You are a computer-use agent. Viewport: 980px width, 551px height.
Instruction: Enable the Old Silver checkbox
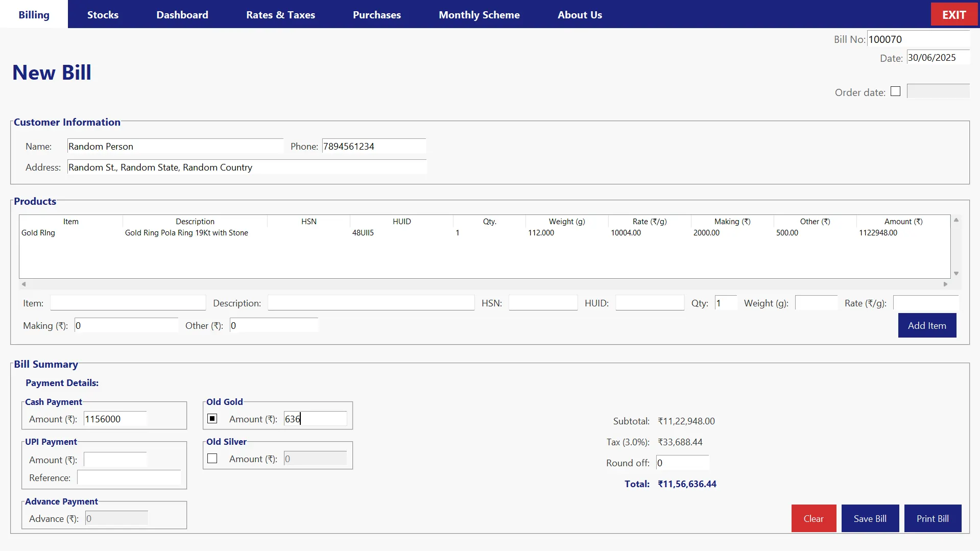(212, 459)
